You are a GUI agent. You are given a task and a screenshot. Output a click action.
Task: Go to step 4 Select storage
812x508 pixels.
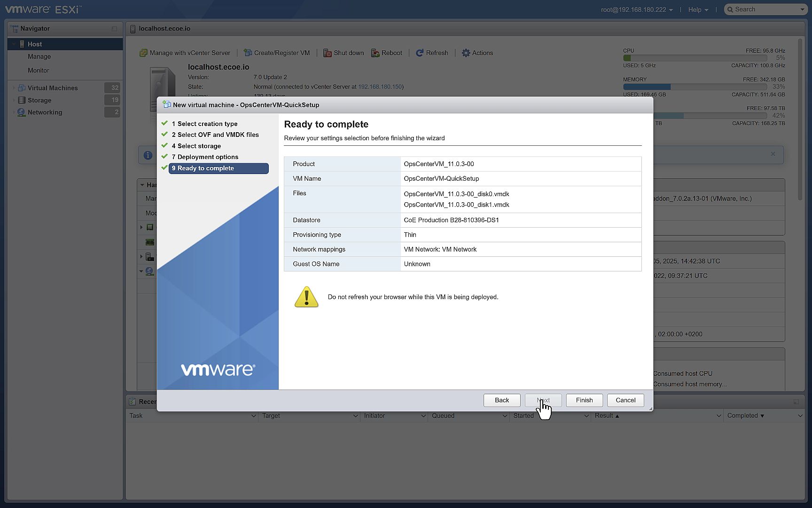(x=196, y=146)
